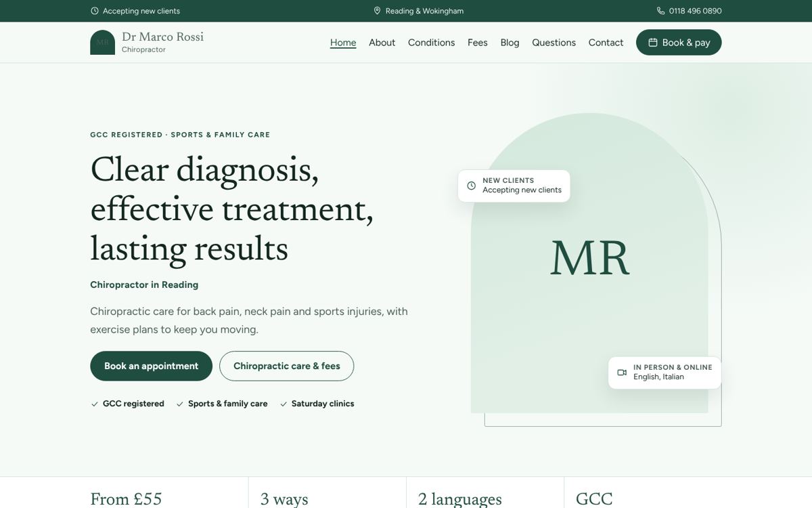812x508 pixels.
Task: Click the IN PERSON & ONLINE card label
Action: click(673, 367)
